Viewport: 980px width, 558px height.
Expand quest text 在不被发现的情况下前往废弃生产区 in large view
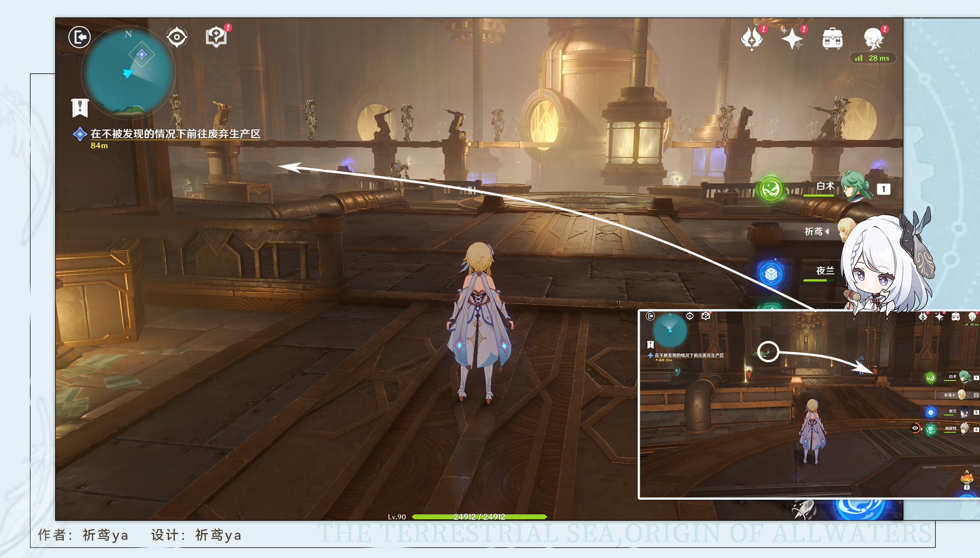coord(175,134)
